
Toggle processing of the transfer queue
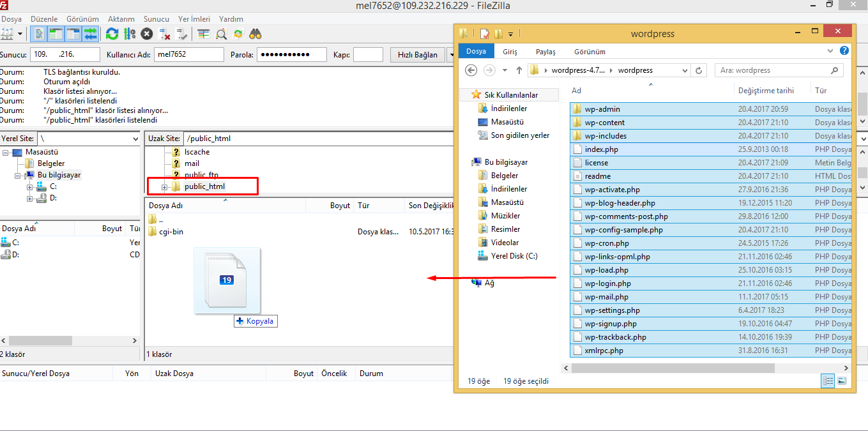pyautogui.click(x=130, y=34)
